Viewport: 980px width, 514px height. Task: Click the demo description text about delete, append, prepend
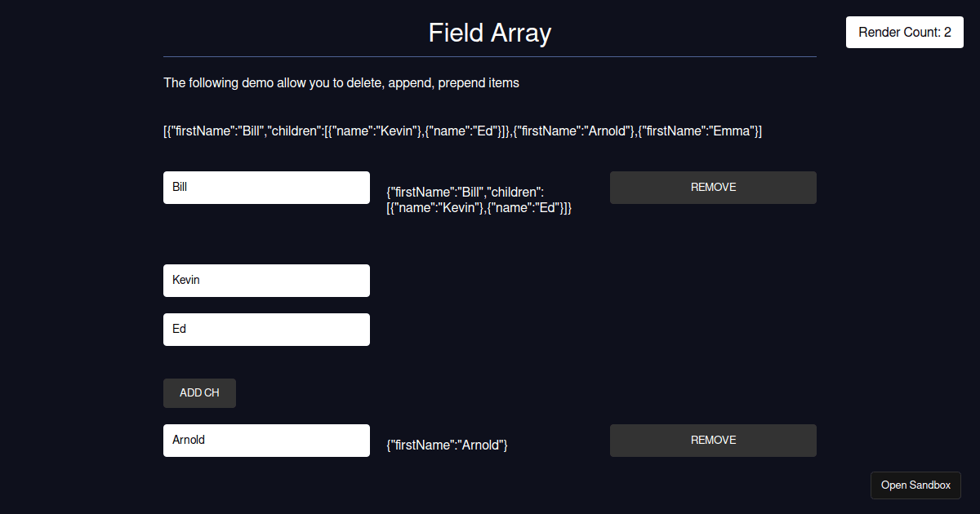coord(341,82)
